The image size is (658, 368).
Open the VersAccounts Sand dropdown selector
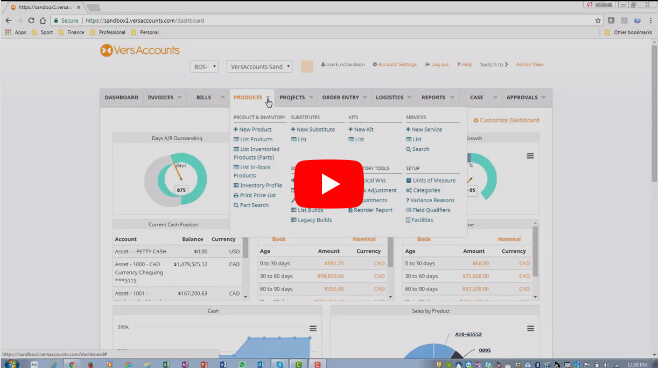click(x=260, y=66)
